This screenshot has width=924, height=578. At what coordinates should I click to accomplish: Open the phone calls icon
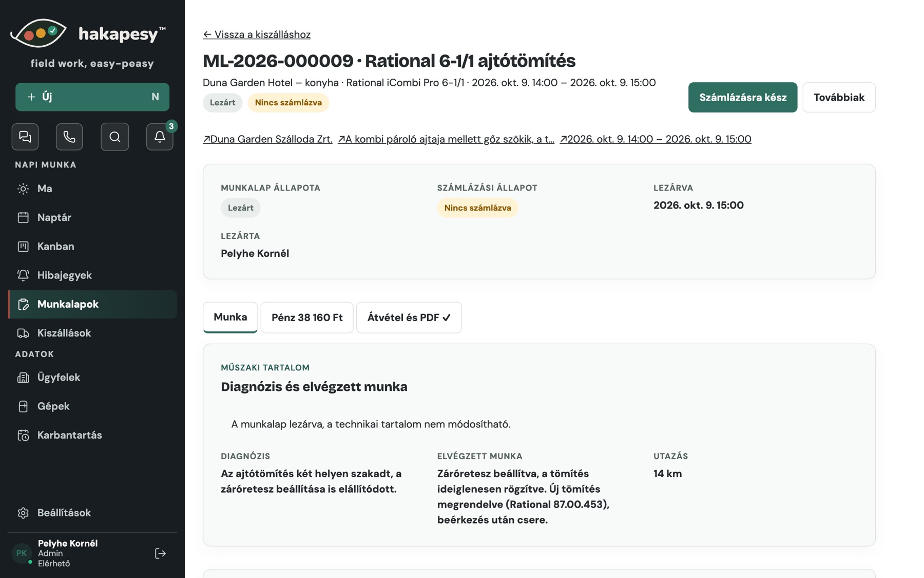(x=69, y=137)
